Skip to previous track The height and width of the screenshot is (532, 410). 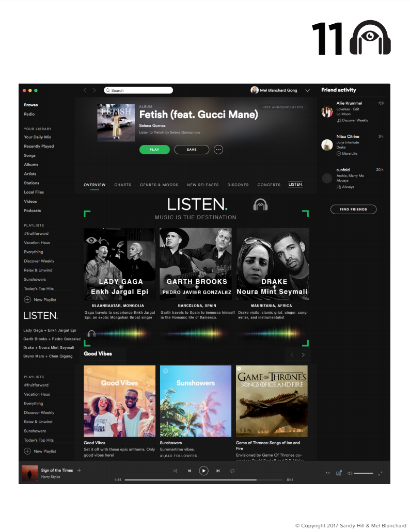point(190,471)
